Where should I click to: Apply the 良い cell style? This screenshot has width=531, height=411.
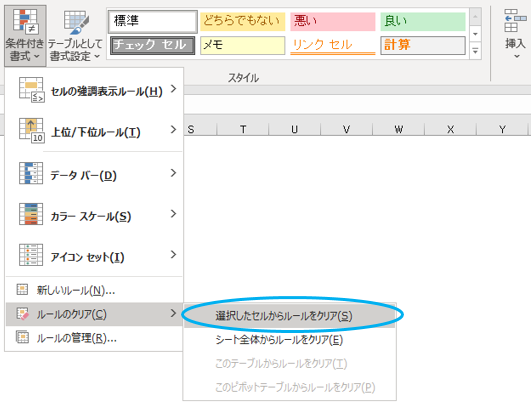click(x=423, y=21)
